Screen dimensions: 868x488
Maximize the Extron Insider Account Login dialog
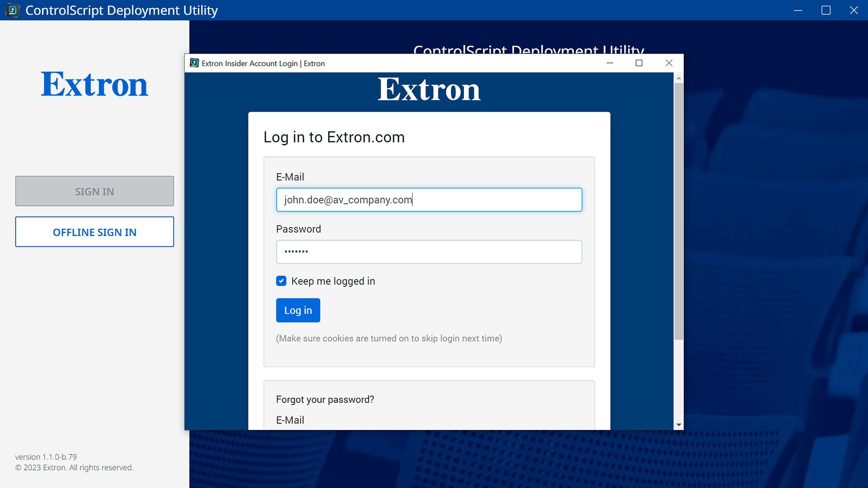(x=639, y=63)
